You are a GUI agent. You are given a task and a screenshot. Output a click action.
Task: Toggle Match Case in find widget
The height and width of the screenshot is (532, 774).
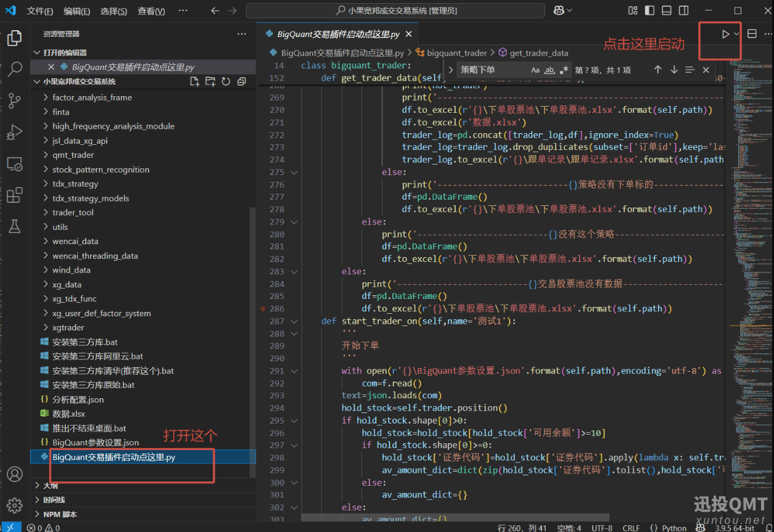click(535, 70)
